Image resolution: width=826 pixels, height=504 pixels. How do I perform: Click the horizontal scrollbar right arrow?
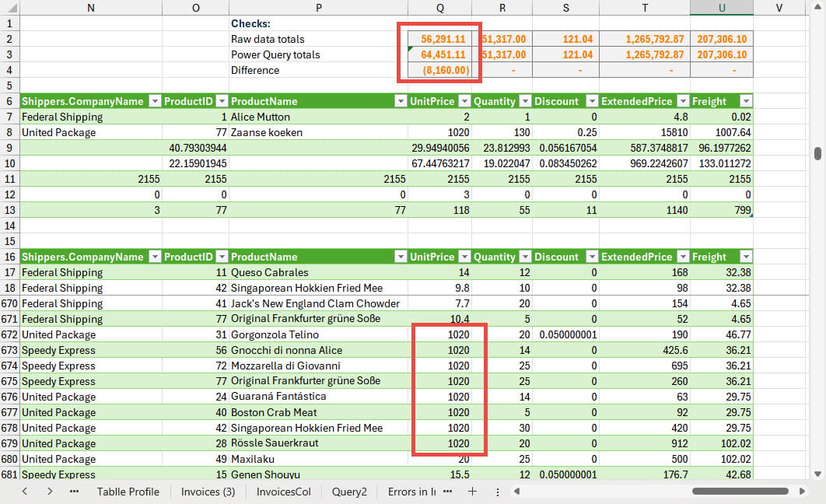tap(803, 492)
